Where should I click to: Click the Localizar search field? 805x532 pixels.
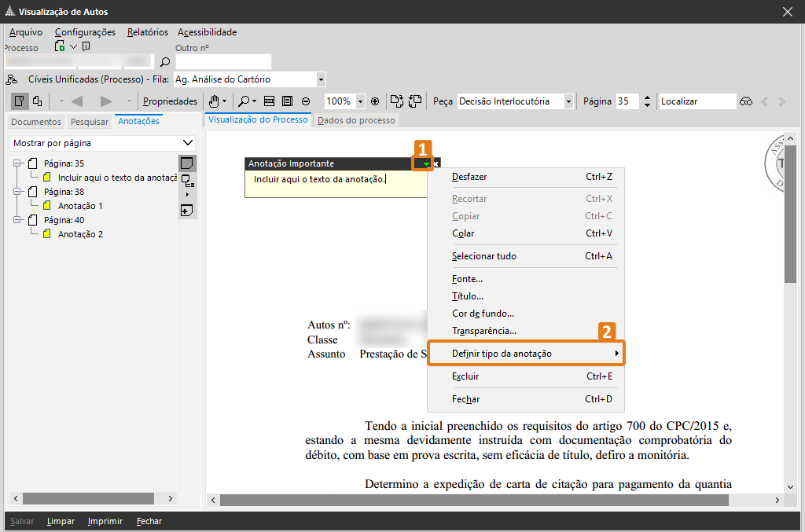tap(697, 101)
